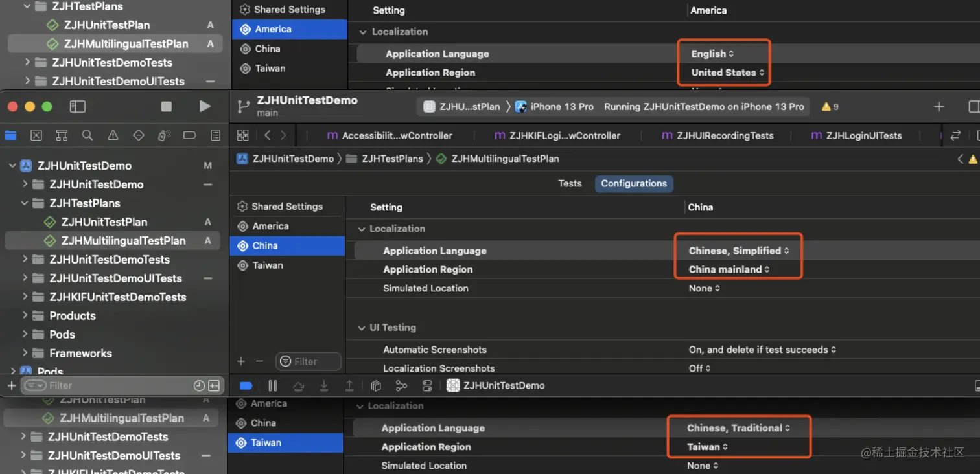The image size is (980, 474).
Task: Switch to the ZJHLoginUITests tab
Action: pyautogui.click(x=856, y=135)
